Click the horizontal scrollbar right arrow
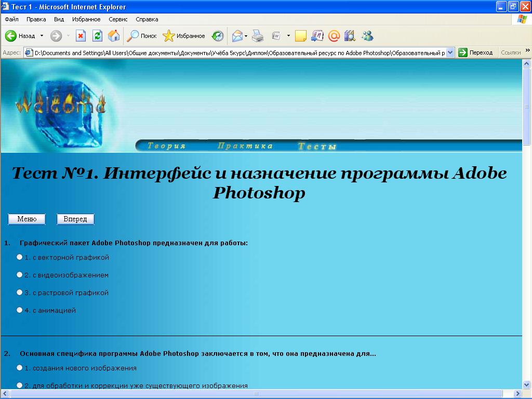Viewport: 532px width, 399px height. coord(518,394)
